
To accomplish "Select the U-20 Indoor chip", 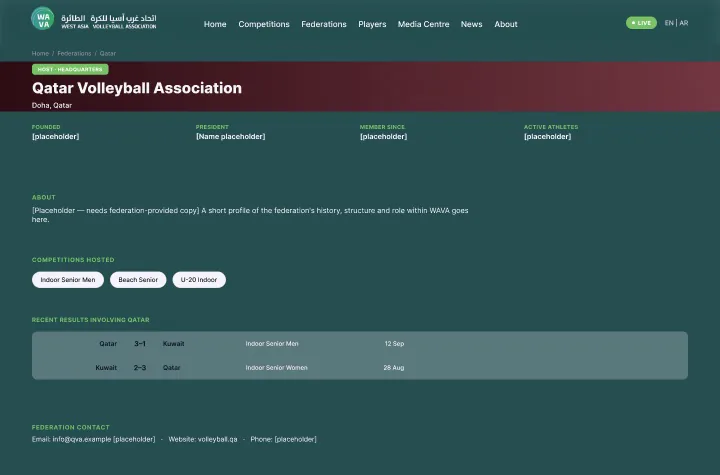I will tap(199, 280).
